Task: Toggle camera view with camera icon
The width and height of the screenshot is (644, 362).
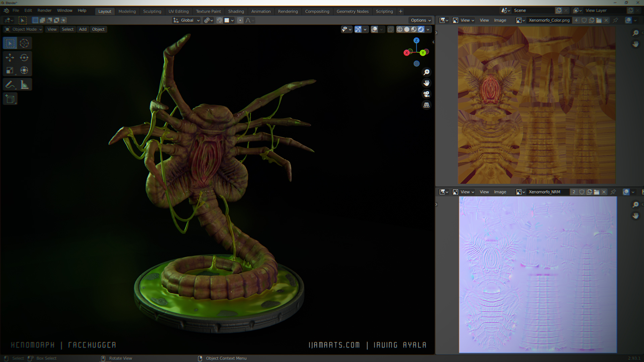Action: pos(426,94)
